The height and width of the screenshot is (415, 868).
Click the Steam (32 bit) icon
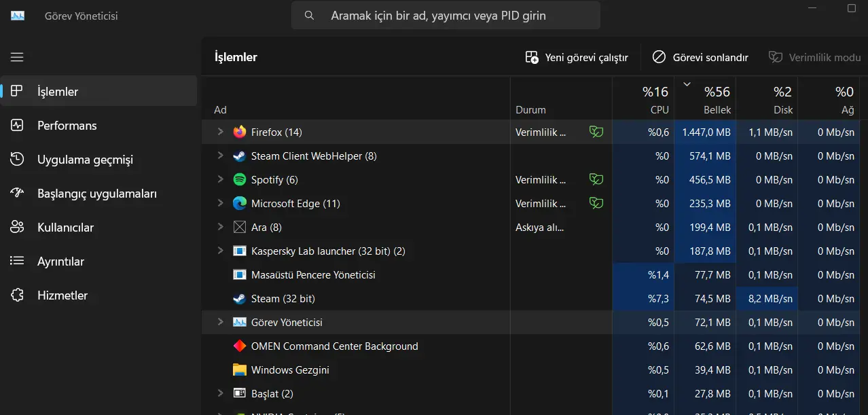tap(239, 299)
